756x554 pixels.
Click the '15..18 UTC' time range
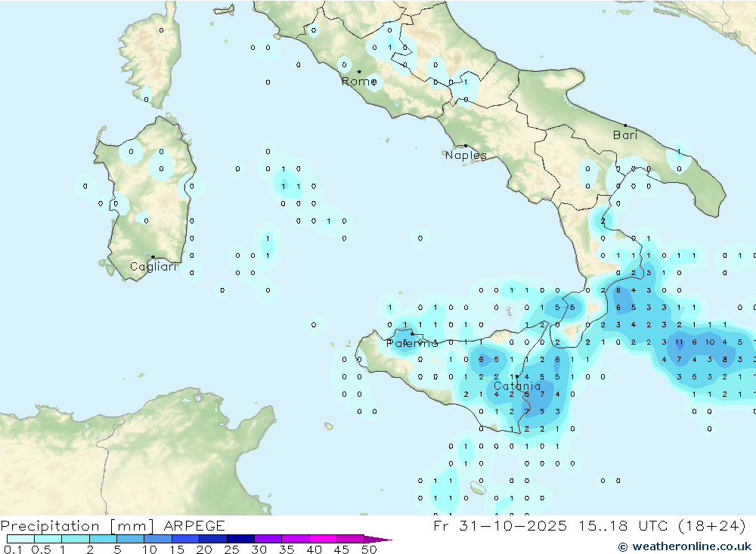pos(624,525)
